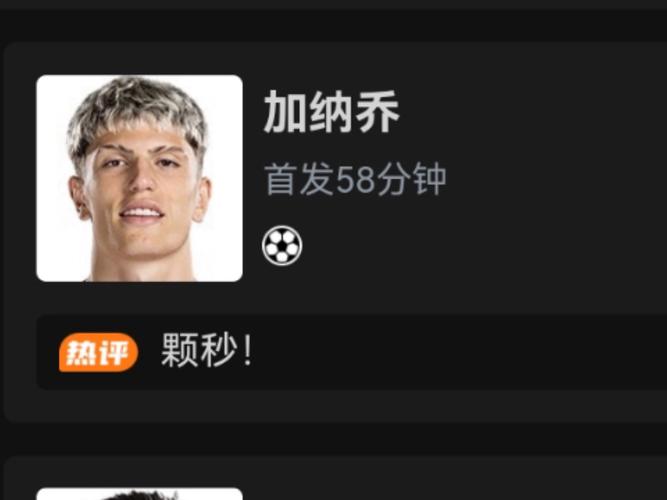Tap the number 58 in minutes text
The image size is (667, 500).
(x=355, y=180)
